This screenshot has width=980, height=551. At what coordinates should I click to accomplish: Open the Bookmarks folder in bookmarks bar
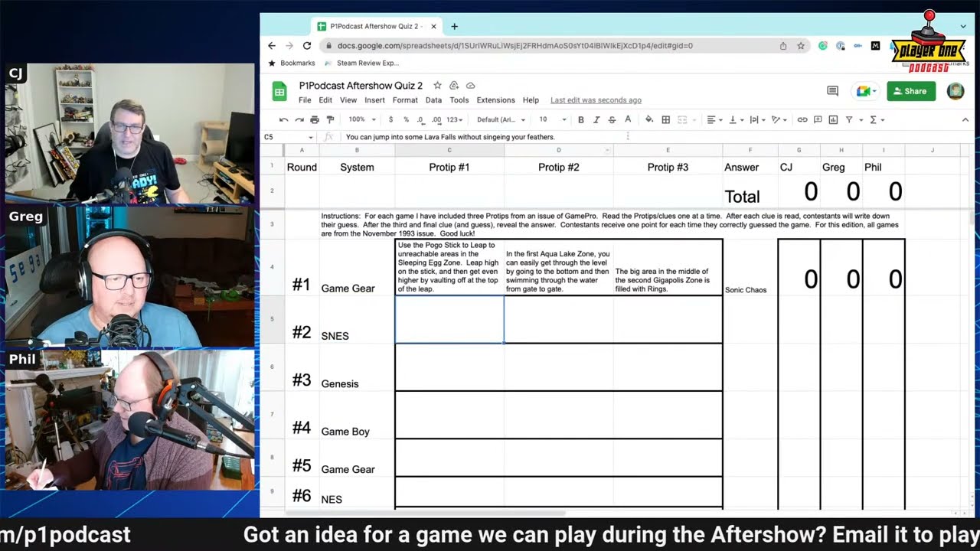(x=291, y=64)
